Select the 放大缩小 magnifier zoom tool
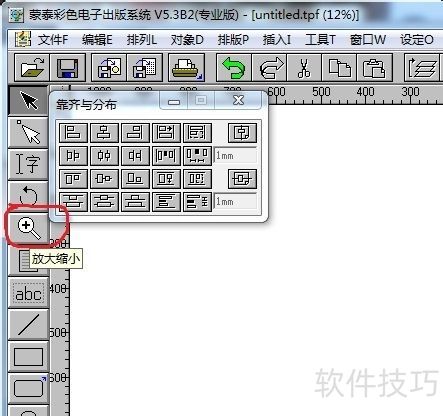This screenshot has width=443, height=416. pyautogui.click(x=28, y=228)
